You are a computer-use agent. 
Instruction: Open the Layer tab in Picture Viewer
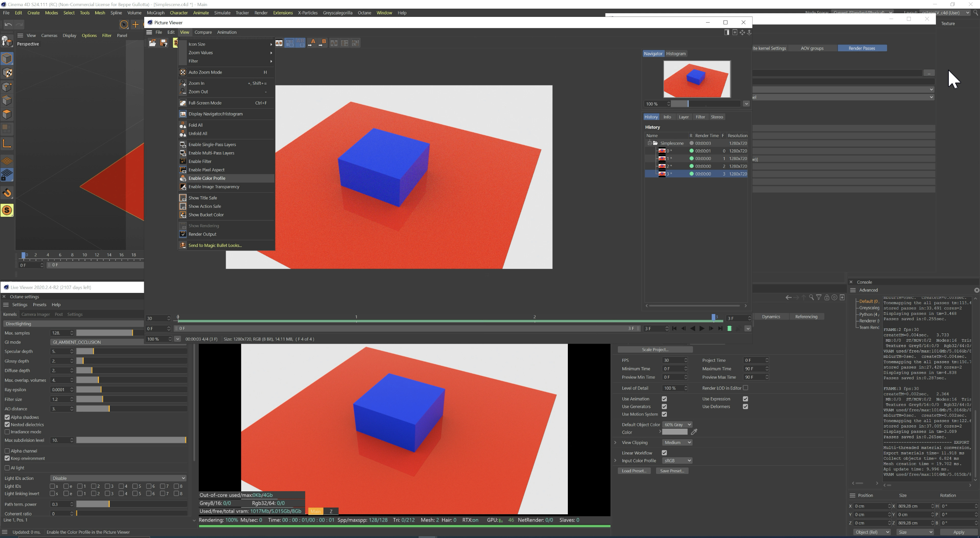pyautogui.click(x=684, y=117)
